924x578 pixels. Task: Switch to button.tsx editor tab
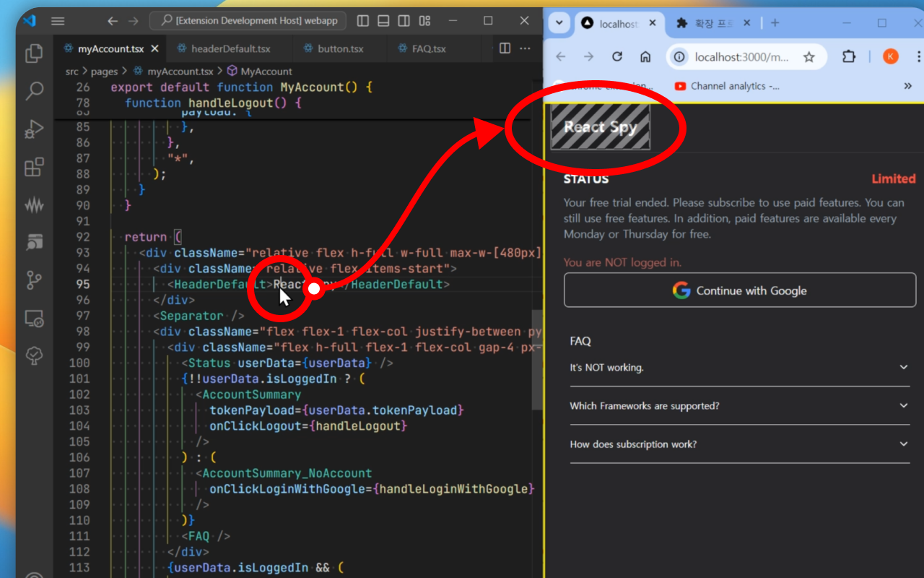coord(340,49)
